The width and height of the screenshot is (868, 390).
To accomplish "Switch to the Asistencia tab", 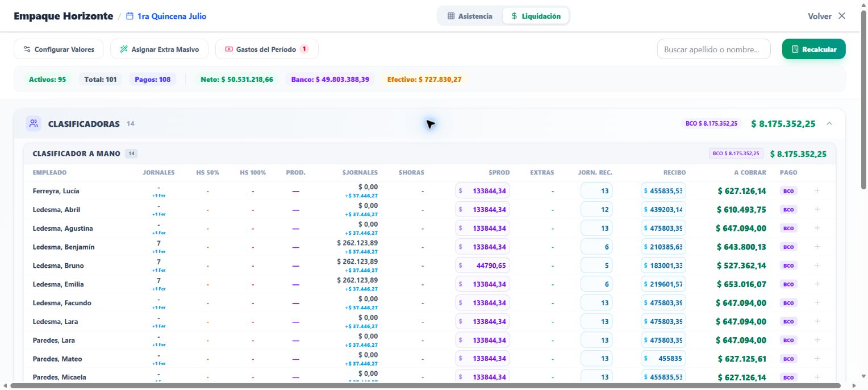I will pyautogui.click(x=470, y=16).
